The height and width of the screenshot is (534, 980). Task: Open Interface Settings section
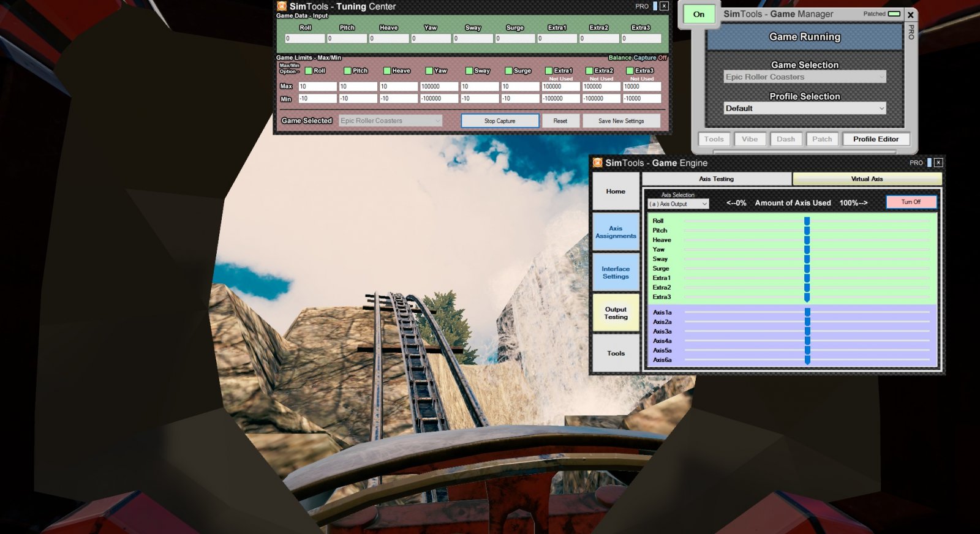(616, 272)
